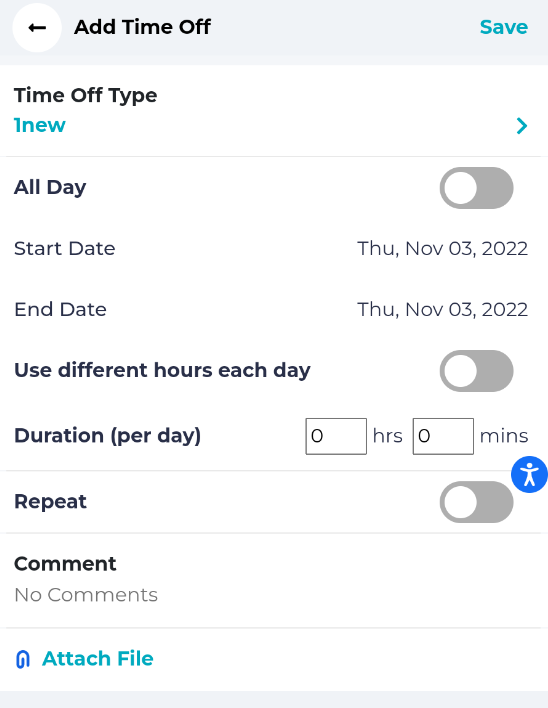Click the paperclip attachment icon
Screen dimensions: 548x708
[23, 659]
